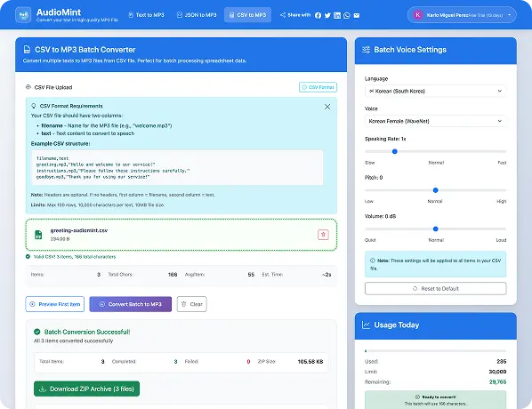532x409 pixels.
Task: Click the Preview First Item button
Action: (x=55, y=304)
